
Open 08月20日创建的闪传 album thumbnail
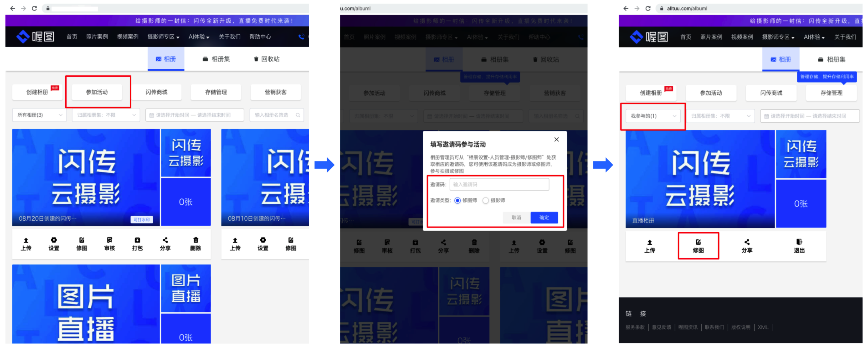pyautogui.click(x=86, y=177)
